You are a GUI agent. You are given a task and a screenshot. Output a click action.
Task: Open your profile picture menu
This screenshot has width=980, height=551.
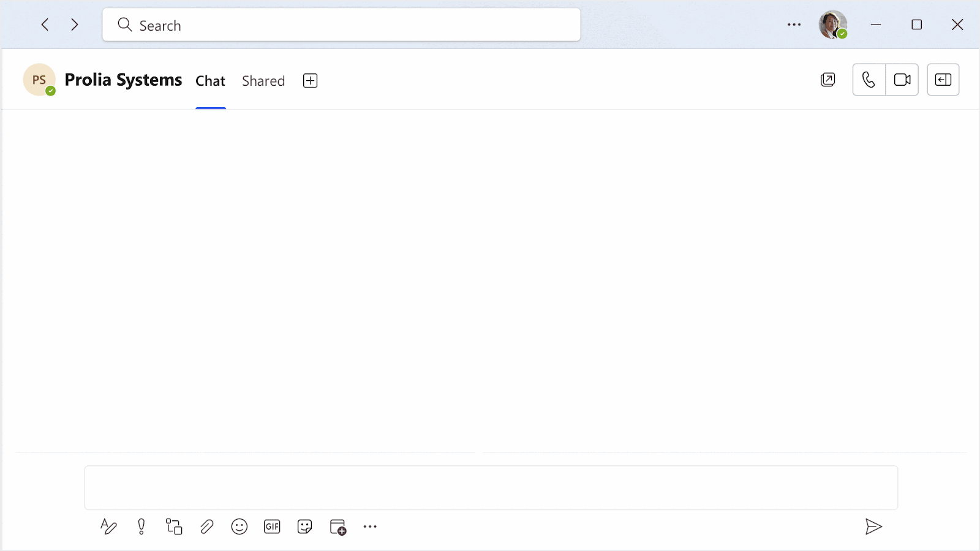(833, 24)
